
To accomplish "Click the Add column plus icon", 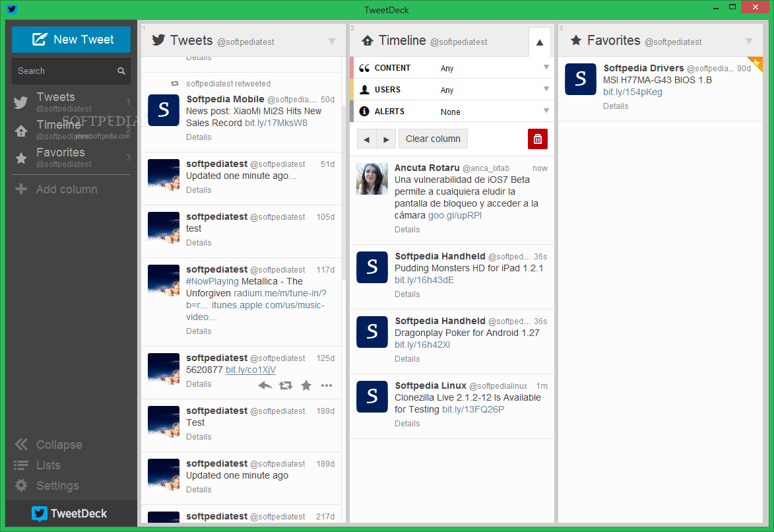I will [x=21, y=189].
